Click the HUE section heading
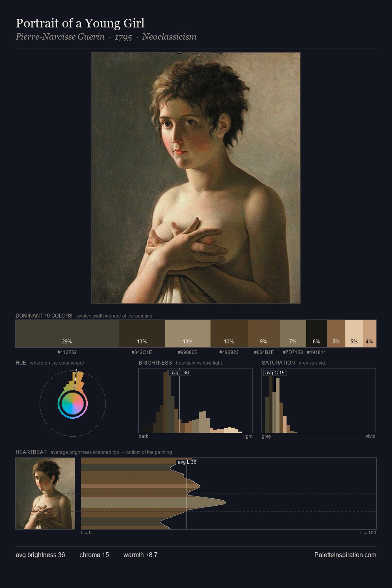This screenshot has width=392, height=588. pyautogui.click(x=21, y=363)
